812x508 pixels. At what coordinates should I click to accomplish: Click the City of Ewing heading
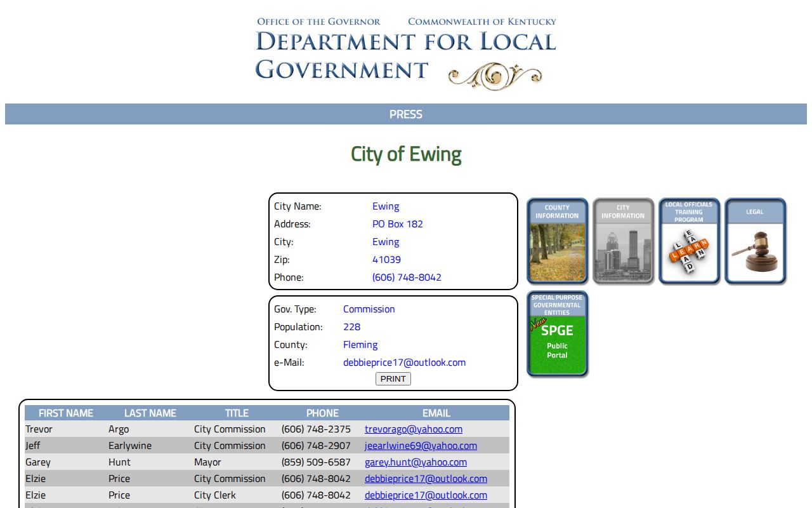coord(406,154)
